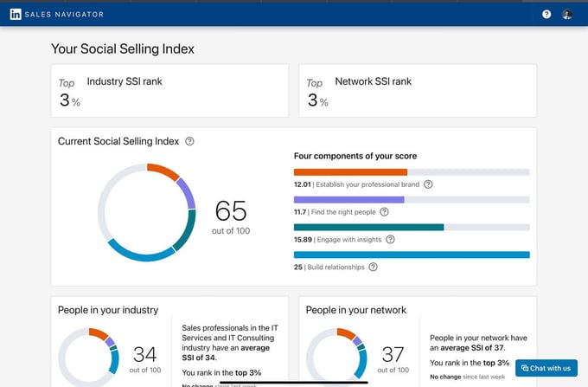Click the average SSI of 34 text
The height and width of the screenshot is (387, 588).
click(226, 353)
